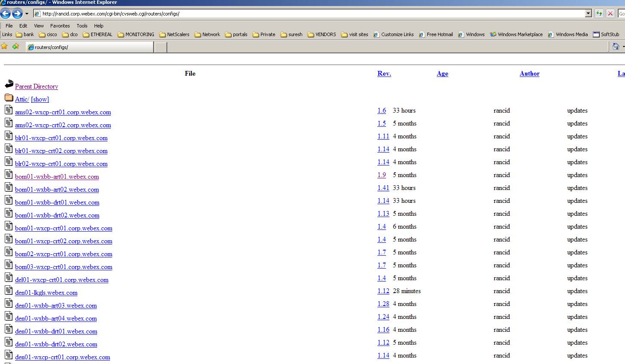
Task: Open the Tools menu
Action: (x=82, y=26)
